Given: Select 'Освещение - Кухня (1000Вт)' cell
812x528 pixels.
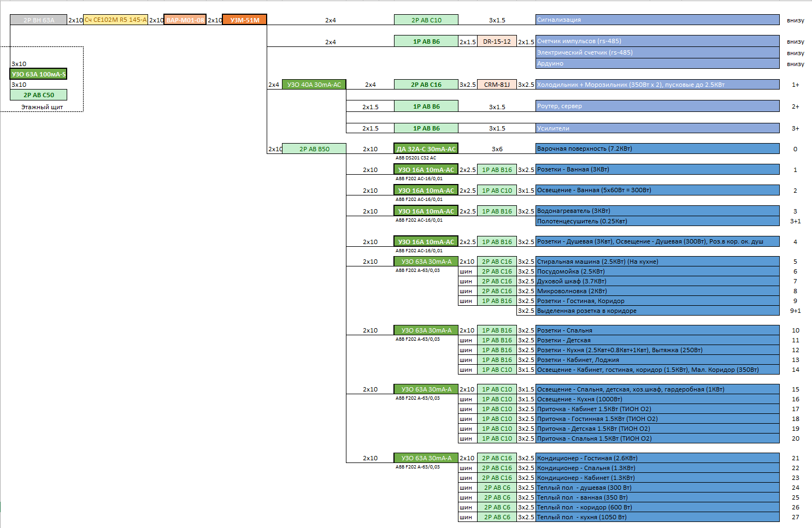Looking at the screenshot, I should point(658,399).
